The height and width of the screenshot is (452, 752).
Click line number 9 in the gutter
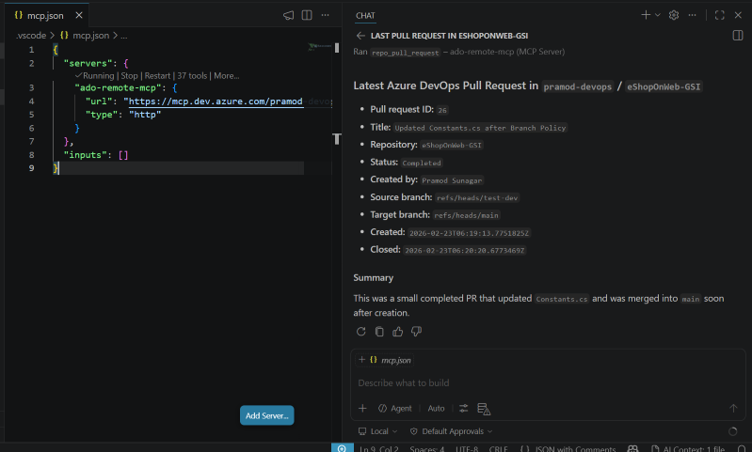pyautogui.click(x=32, y=168)
